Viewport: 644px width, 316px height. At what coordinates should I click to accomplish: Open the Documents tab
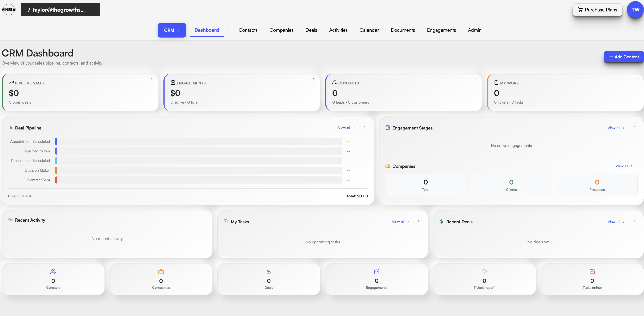pyautogui.click(x=403, y=30)
